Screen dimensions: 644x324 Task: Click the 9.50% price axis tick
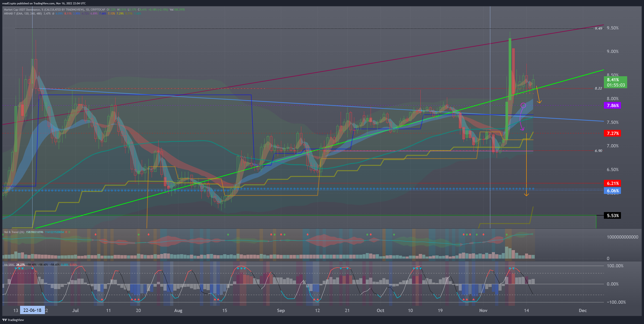(x=612, y=28)
